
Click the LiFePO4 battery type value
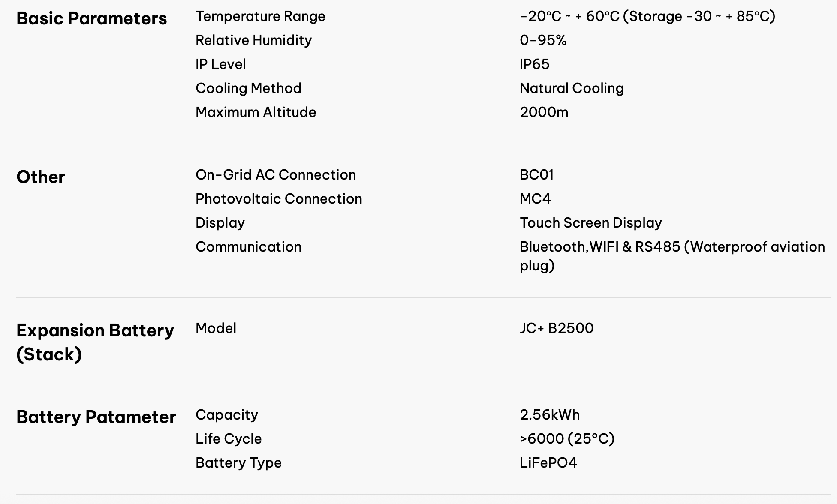tap(548, 463)
